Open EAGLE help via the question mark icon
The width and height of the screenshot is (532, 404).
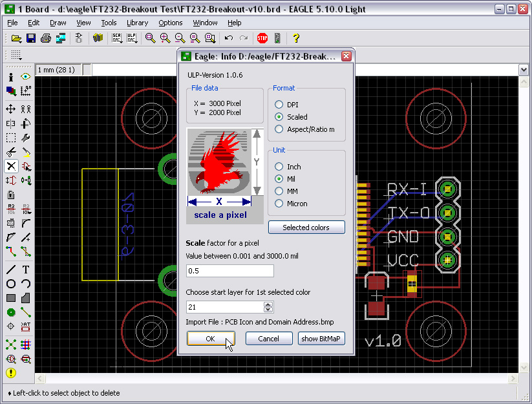295,38
